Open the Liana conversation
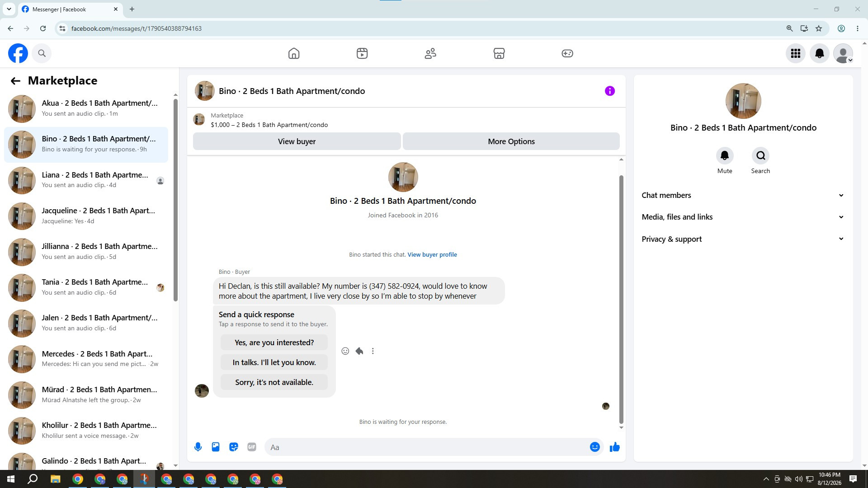868x488 pixels. [86, 180]
